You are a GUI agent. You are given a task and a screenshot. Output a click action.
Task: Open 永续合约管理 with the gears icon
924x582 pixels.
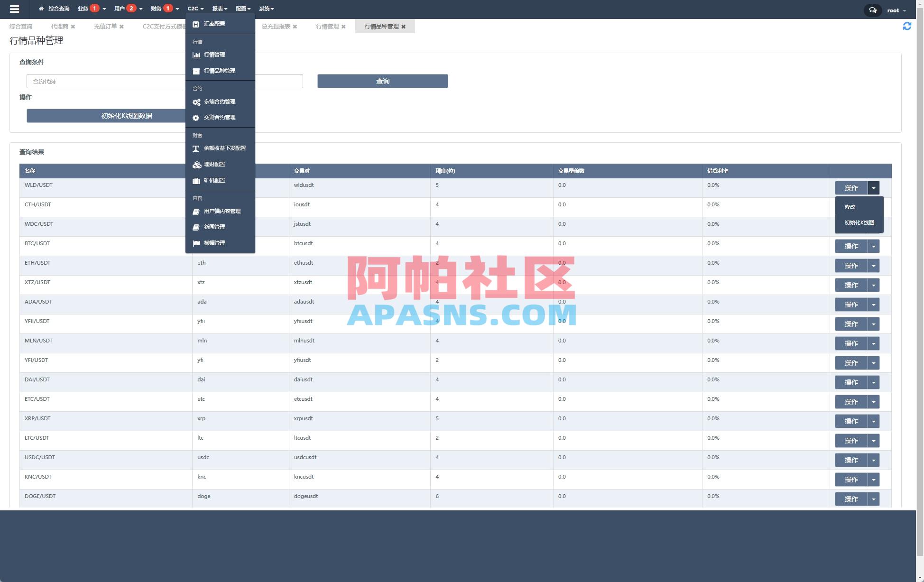[x=220, y=102]
